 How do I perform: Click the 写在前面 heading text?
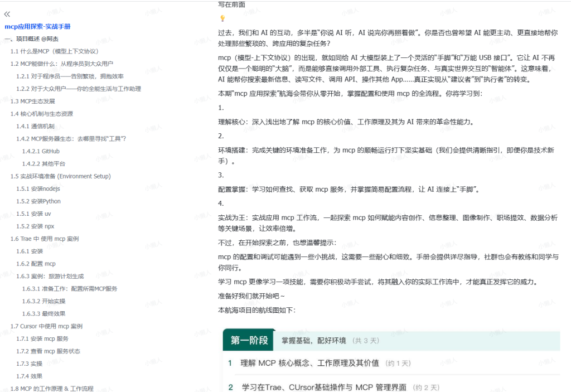tap(231, 4)
